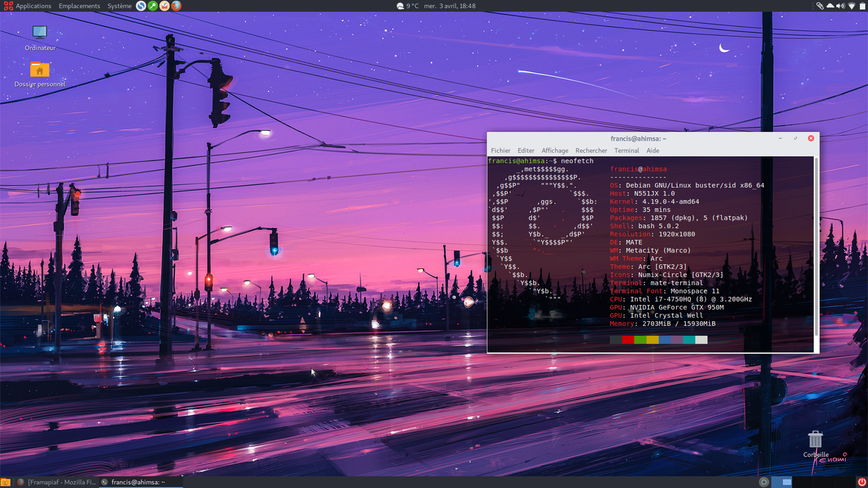Screen dimensions: 868x488
Task: Open the terminal's Editer menu
Action: click(526, 150)
